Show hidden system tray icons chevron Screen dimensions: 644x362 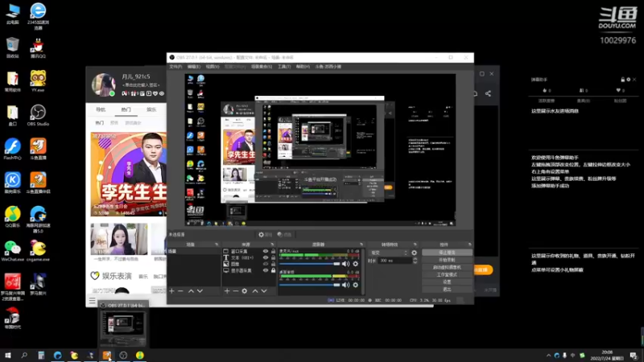(x=548, y=356)
